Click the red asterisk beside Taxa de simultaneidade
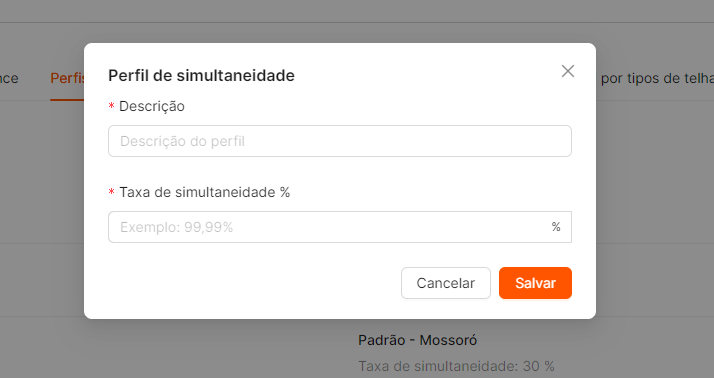Viewport: 714px width, 378px height. (x=111, y=192)
